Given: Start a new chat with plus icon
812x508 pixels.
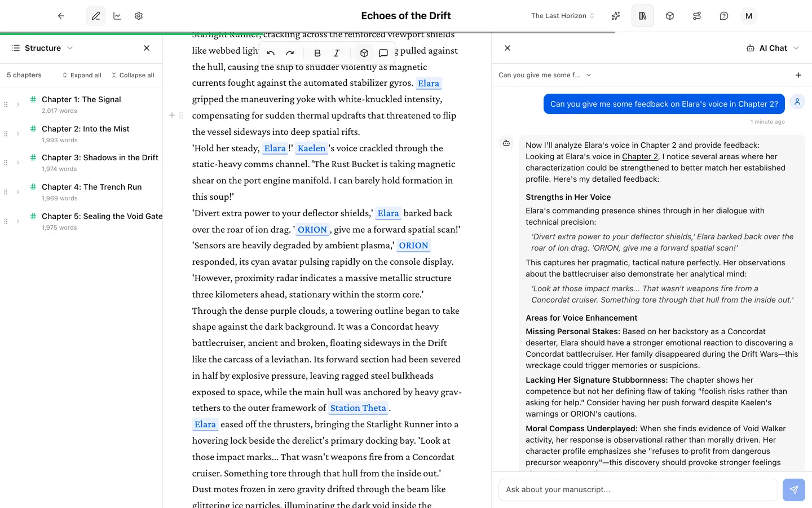Looking at the screenshot, I should 798,75.
